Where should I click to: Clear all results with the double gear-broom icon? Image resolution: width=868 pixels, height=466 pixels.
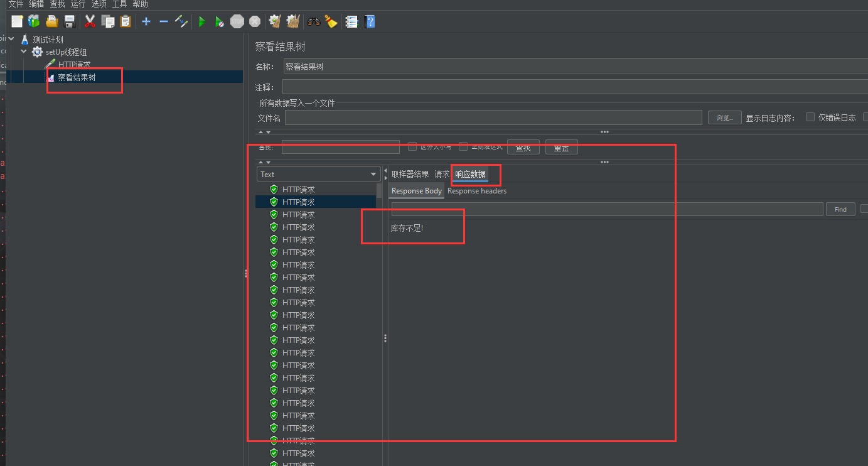293,22
